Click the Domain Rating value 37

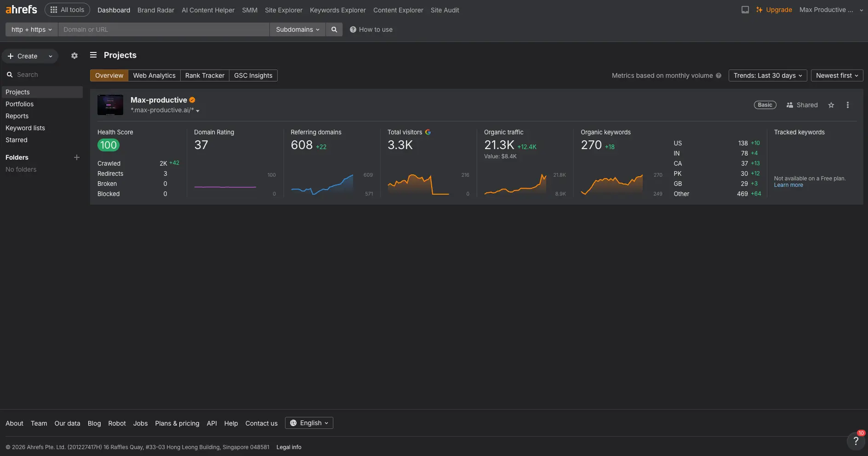(201, 145)
